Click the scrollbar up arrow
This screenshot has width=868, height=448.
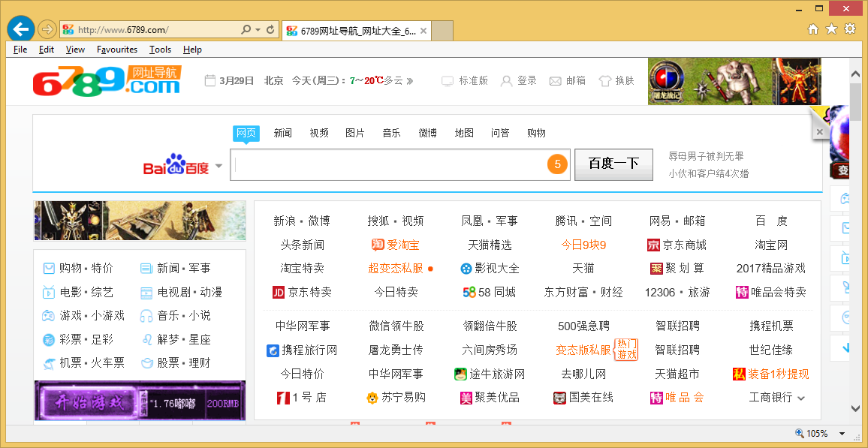pos(856,74)
